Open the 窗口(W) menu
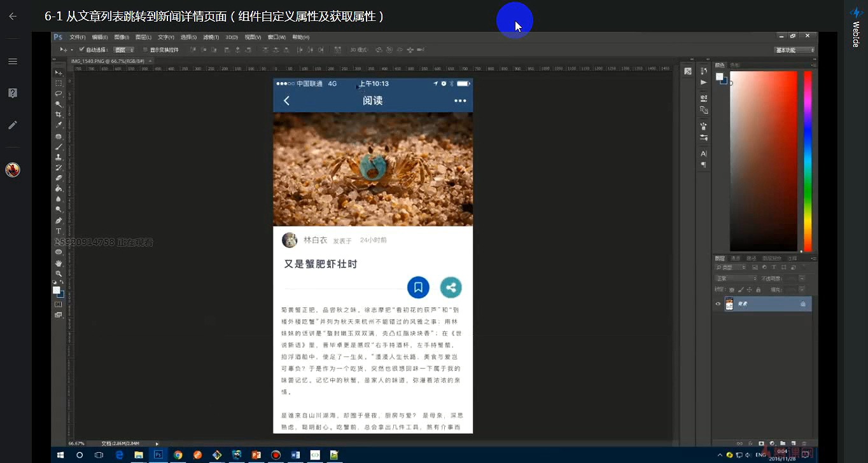This screenshot has width=868, height=463. click(277, 37)
